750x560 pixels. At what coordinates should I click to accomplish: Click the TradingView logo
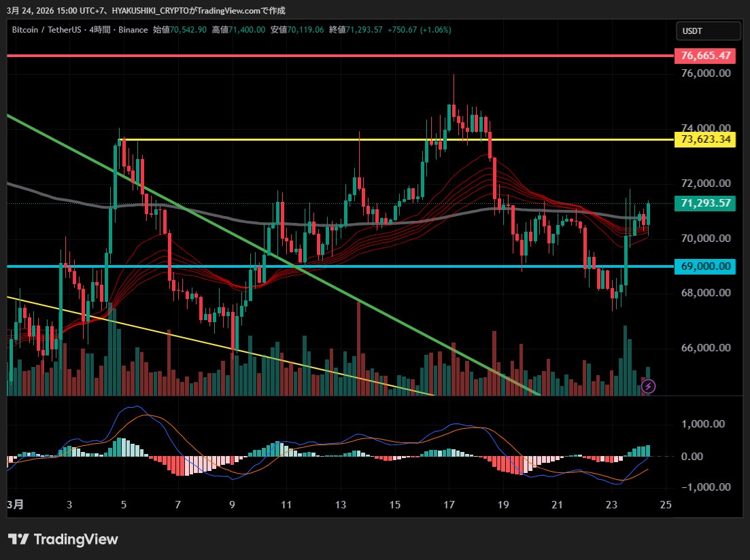point(63,540)
